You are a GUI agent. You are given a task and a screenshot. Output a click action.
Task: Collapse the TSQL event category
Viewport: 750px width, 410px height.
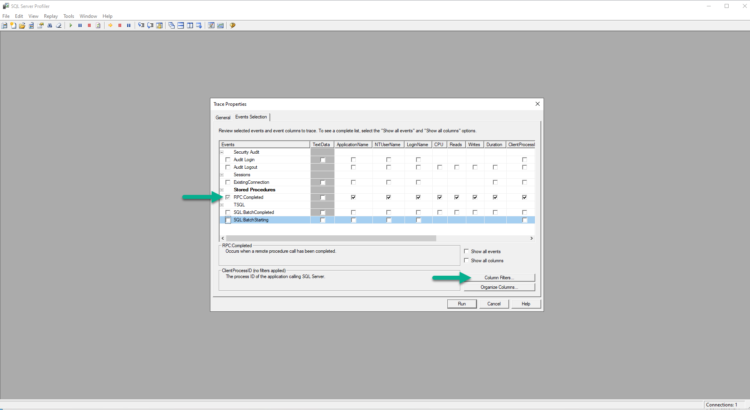coord(222,204)
